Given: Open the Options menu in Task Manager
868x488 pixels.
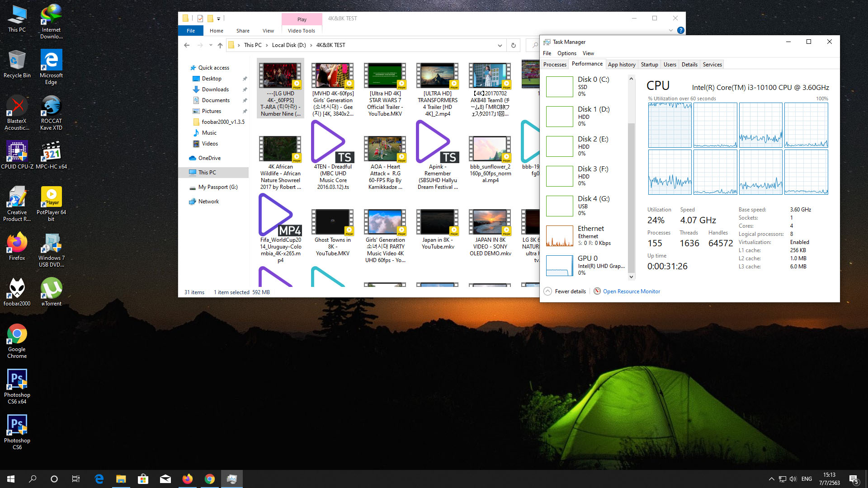Looking at the screenshot, I should pos(566,53).
